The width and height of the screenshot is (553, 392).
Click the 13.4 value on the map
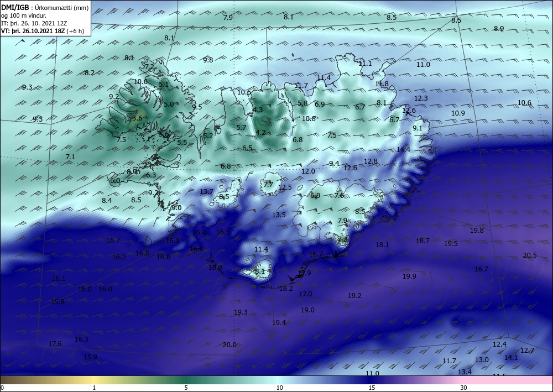pyautogui.click(x=465, y=372)
